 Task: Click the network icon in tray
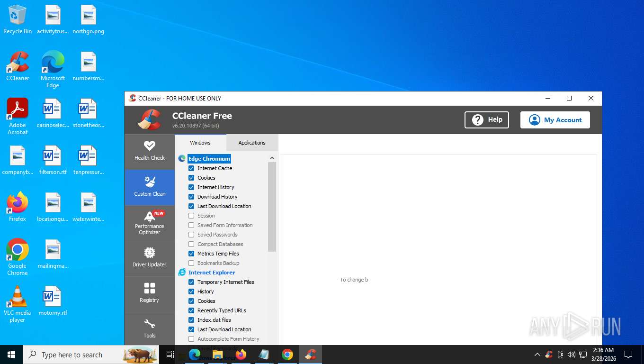click(583, 355)
